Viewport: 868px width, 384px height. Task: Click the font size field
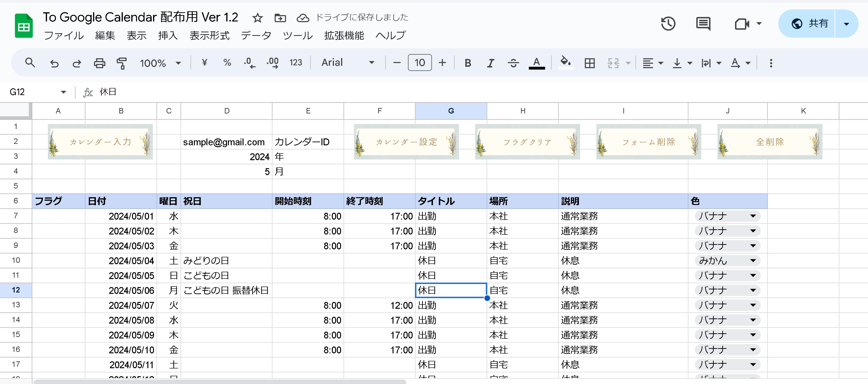419,63
